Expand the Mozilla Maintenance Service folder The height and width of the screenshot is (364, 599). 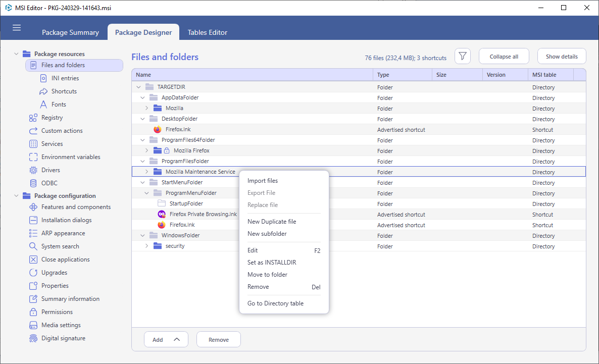point(146,172)
